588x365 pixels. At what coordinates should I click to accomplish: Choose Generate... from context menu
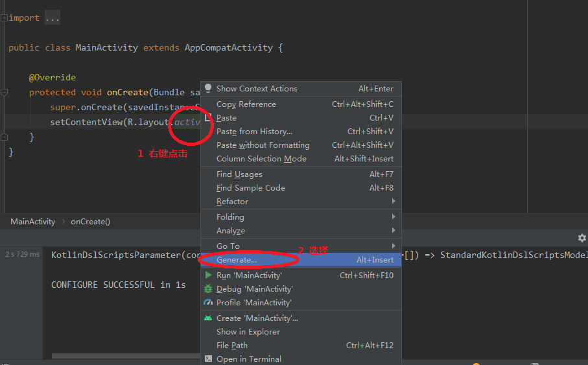pyautogui.click(x=301, y=259)
